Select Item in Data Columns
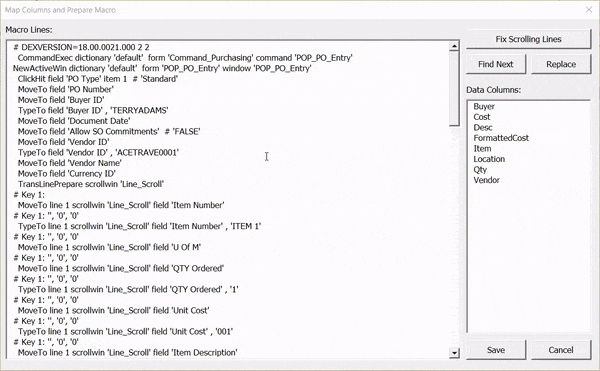Screen dimensions: 600x371 [x=482, y=148]
